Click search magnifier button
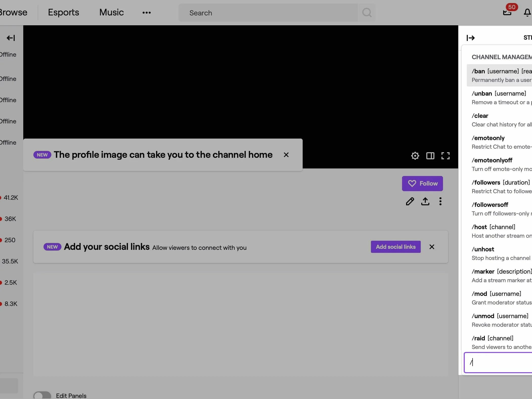Viewport: 532px width, 399px height. [x=367, y=13]
